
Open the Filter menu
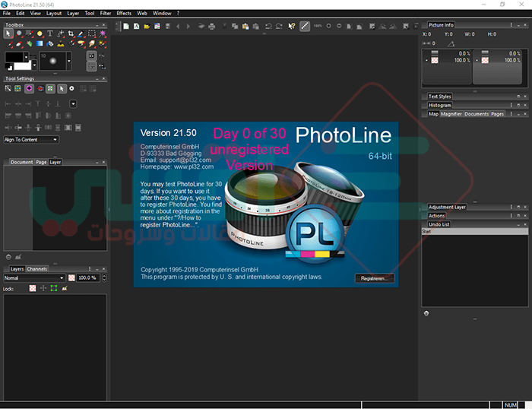click(x=106, y=13)
